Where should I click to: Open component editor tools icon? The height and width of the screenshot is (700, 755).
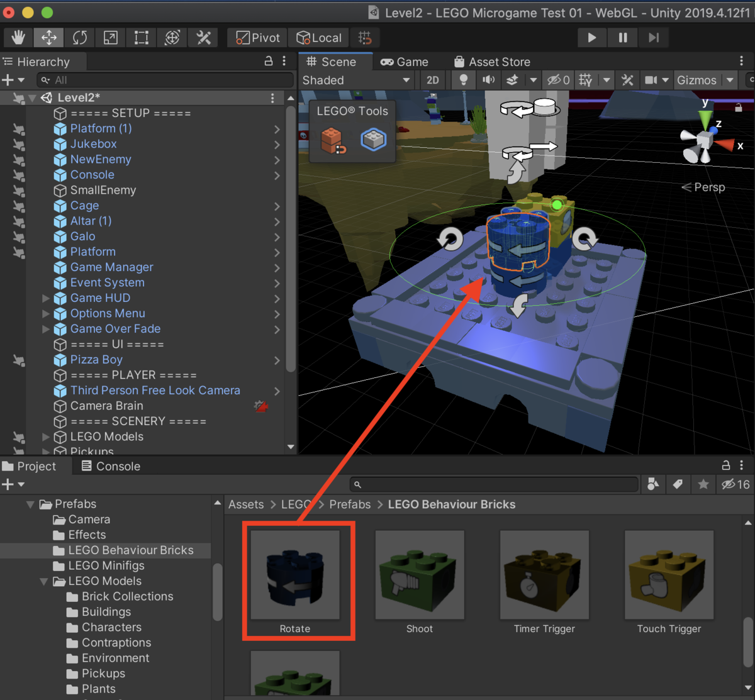coord(627,80)
